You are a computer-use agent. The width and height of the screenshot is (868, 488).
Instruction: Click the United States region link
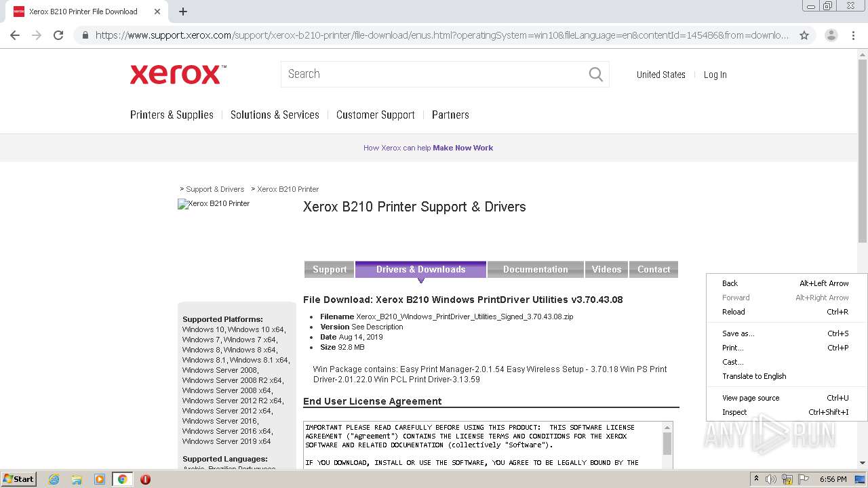coord(660,75)
